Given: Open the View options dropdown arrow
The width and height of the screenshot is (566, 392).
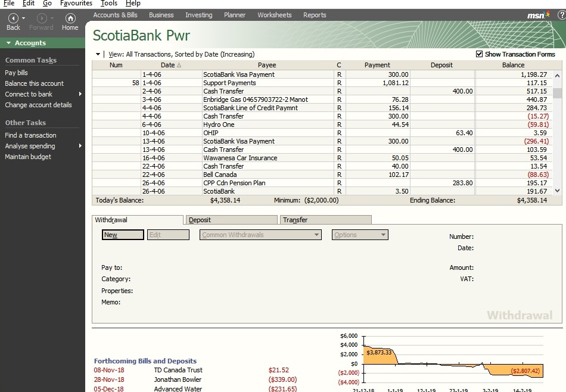Looking at the screenshot, I should point(98,54).
